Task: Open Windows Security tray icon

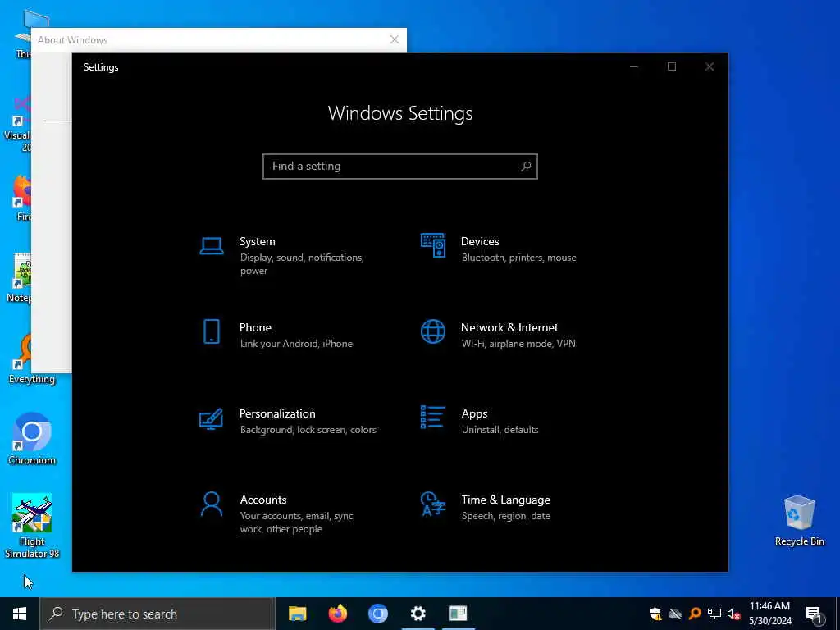Action: click(655, 614)
